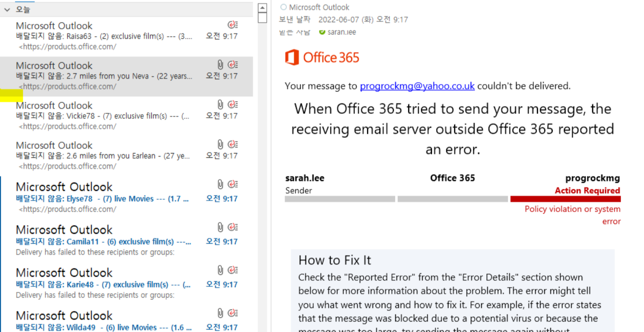644x332 pixels.
Task: Click the 'Action Required' status text
Action: pos(587,191)
